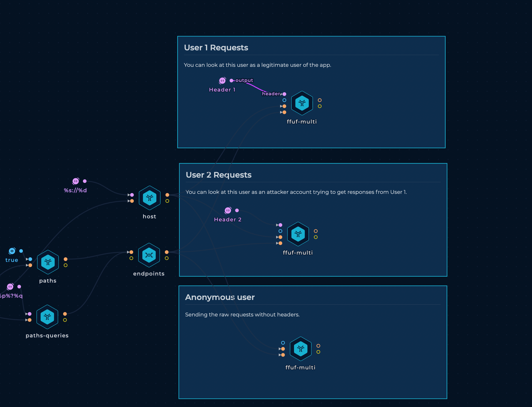Click User 2 Requests section header
The width and height of the screenshot is (532, 407).
(x=218, y=174)
